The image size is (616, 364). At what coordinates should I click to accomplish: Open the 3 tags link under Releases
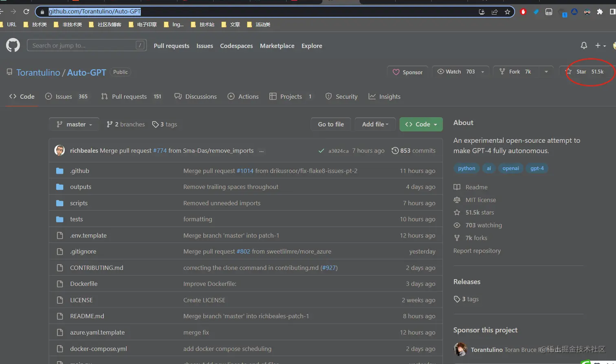coord(466,299)
